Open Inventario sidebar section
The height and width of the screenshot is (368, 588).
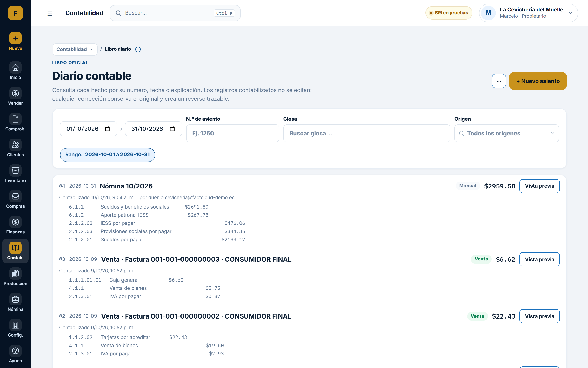(15, 174)
